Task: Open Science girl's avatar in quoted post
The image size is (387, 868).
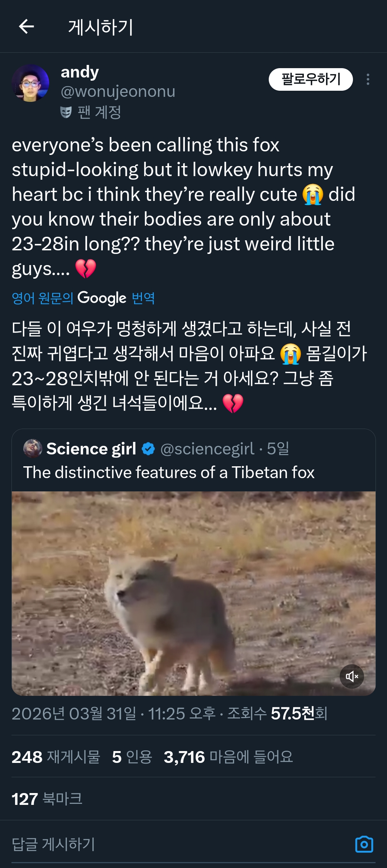Action: click(33, 448)
